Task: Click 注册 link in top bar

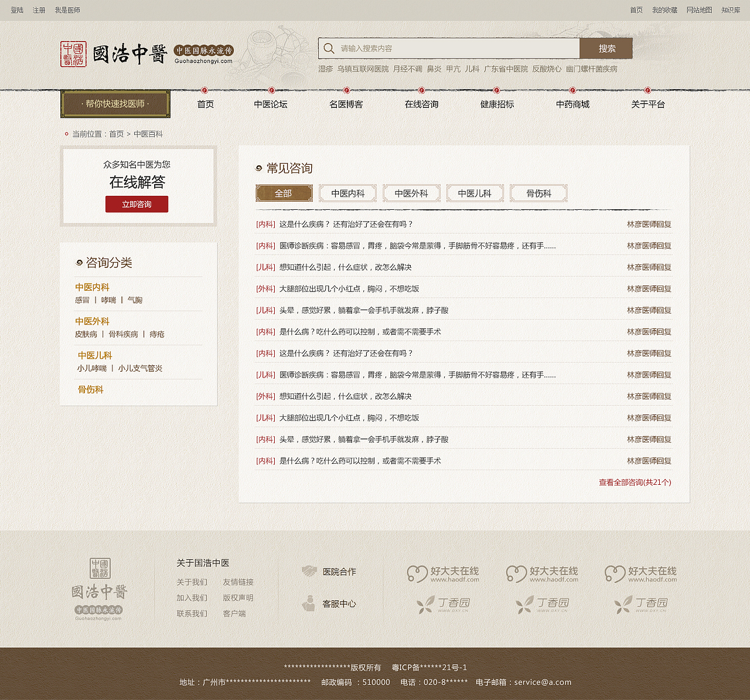Action: tap(39, 10)
